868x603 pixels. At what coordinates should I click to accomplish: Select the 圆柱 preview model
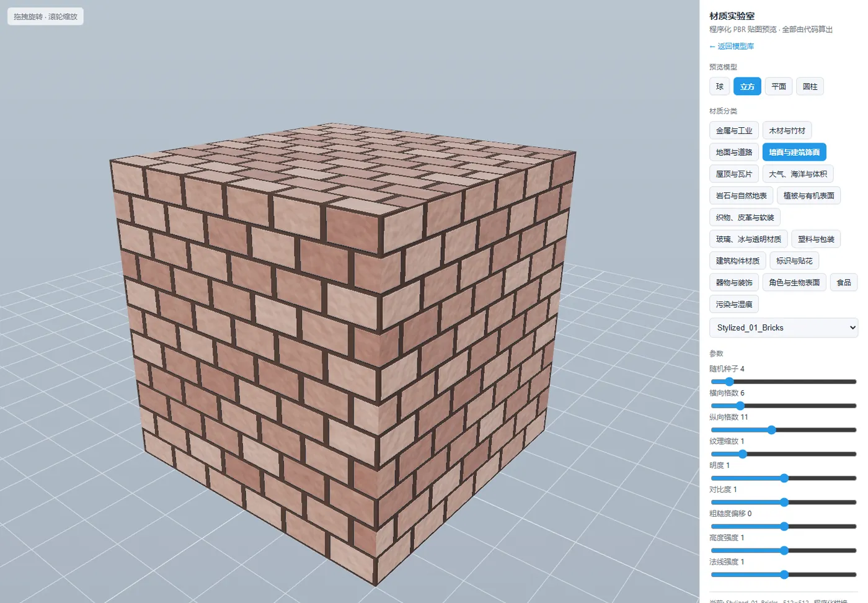click(x=810, y=86)
